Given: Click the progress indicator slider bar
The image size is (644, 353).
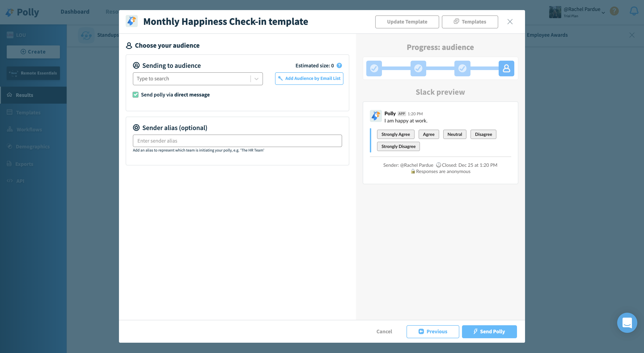Looking at the screenshot, I should point(439,68).
